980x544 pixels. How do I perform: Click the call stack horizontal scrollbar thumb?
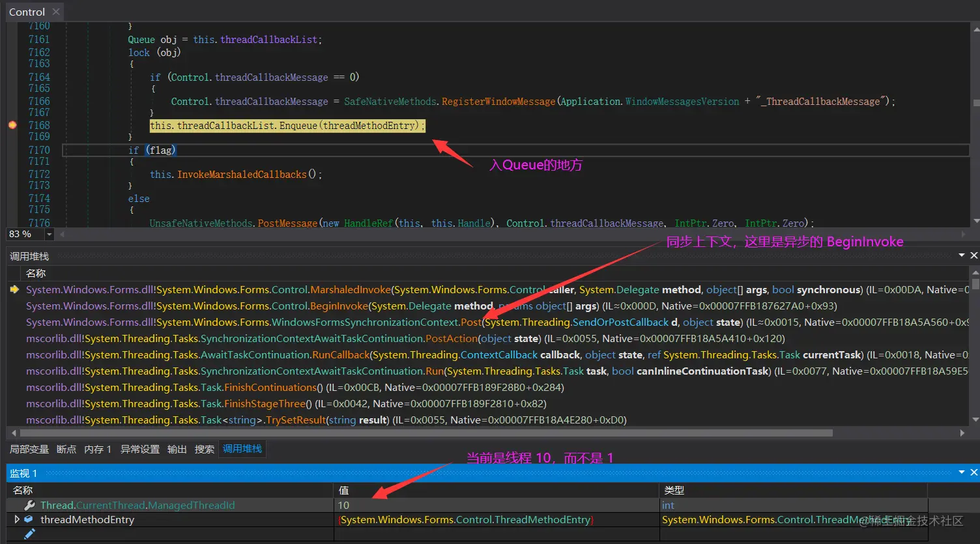click(426, 433)
